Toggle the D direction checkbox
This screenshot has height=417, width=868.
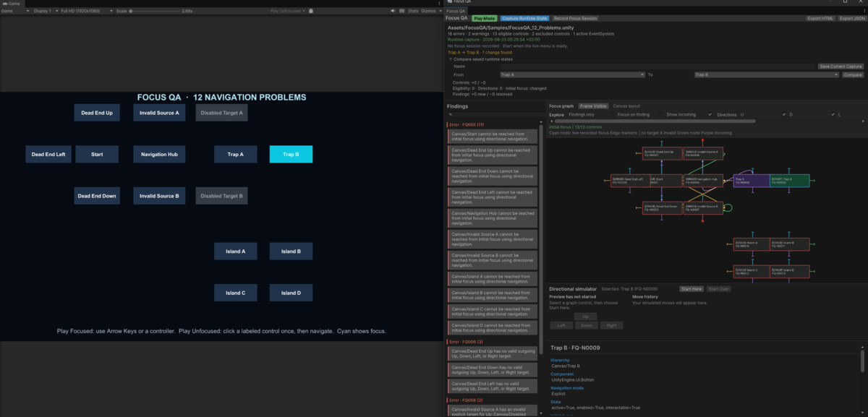click(833, 114)
